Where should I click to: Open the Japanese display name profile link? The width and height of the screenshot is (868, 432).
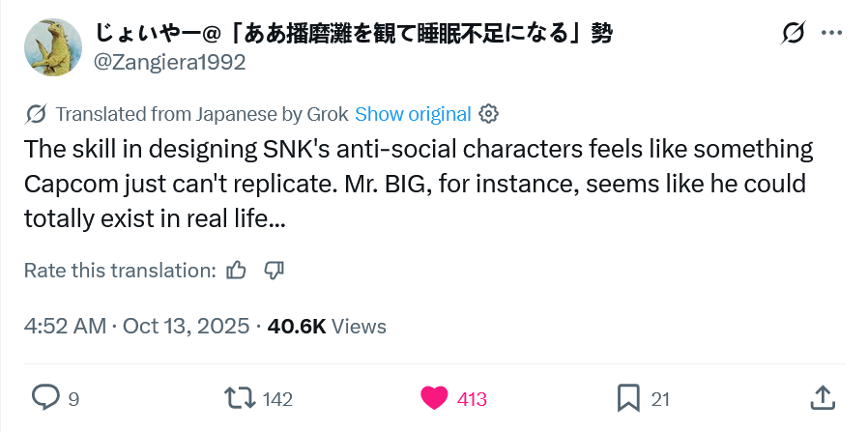353,34
